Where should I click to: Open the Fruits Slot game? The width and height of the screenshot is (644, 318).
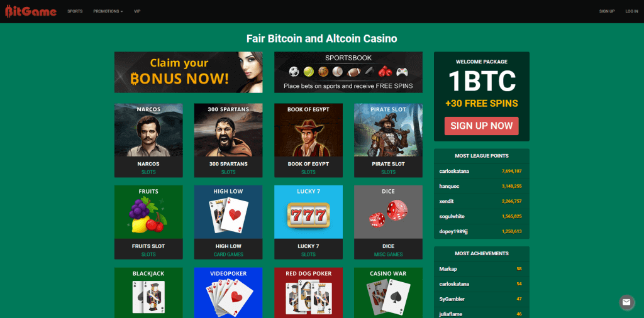148,222
